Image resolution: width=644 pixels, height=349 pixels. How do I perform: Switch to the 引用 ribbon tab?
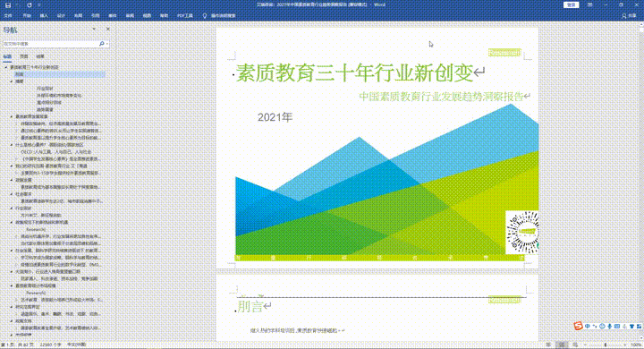[96, 15]
